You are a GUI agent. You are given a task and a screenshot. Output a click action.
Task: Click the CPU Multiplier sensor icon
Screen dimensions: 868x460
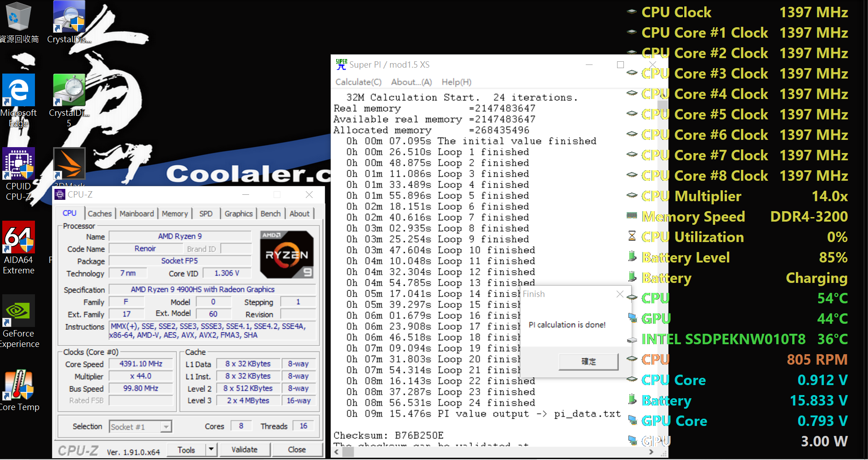point(632,195)
